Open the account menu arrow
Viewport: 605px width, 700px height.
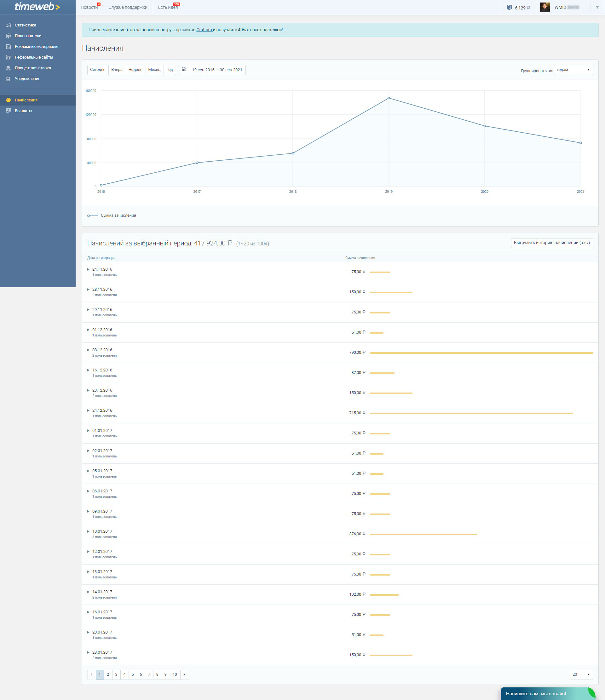(597, 8)
